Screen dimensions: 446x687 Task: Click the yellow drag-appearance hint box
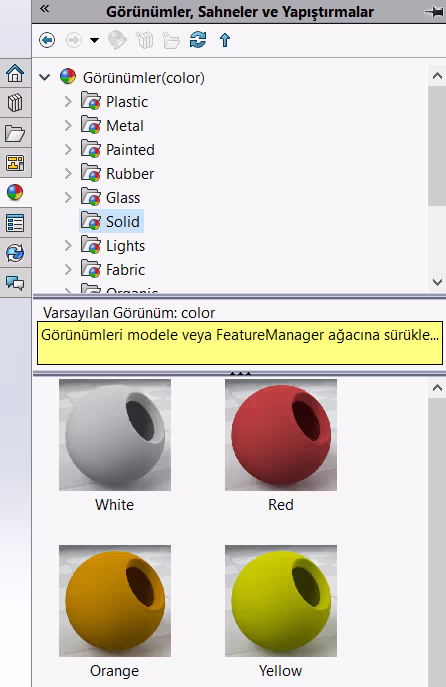pos(240,343)
